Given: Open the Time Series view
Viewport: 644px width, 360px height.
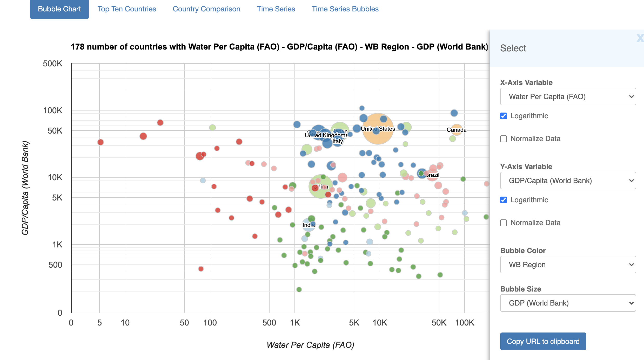Looking at the screenshot, I should (x=276, y=9).
